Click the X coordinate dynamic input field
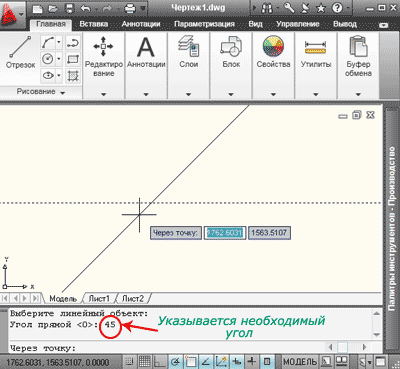The width and height of the screenshot is (400, 369). pyautogui.click(x=225, y=233)
